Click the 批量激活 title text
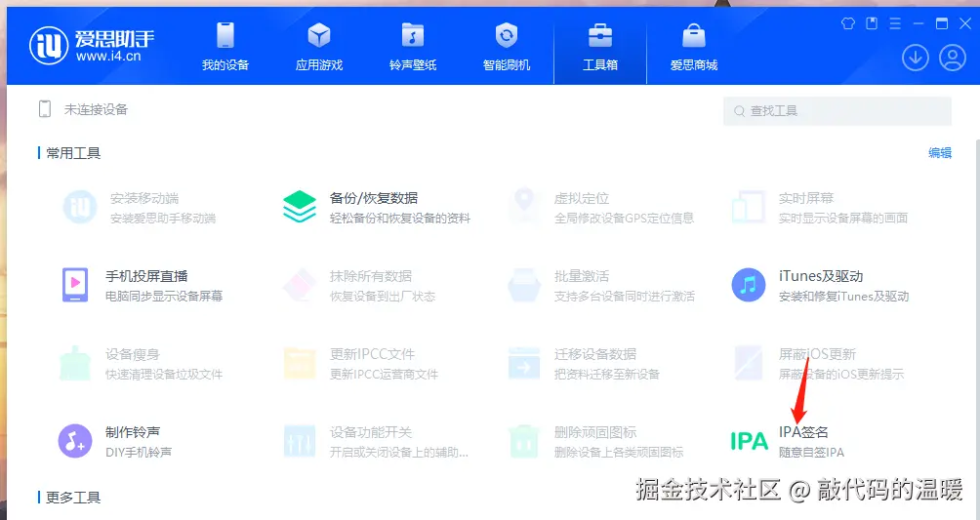 pos(581,276)
